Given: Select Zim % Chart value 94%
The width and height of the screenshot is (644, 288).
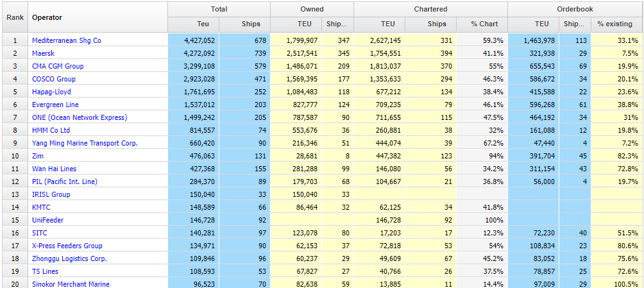Looking at the screenshot, I should coord(482,156).
